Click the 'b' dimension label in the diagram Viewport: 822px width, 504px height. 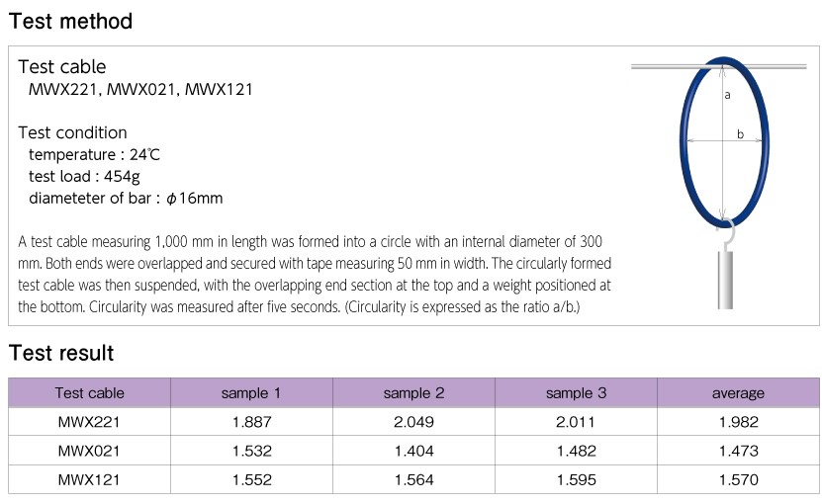pos(740,135)
